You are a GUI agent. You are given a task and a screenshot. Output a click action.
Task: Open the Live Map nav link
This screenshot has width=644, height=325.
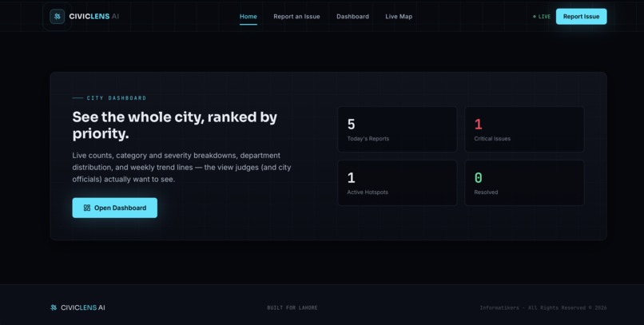399,17
